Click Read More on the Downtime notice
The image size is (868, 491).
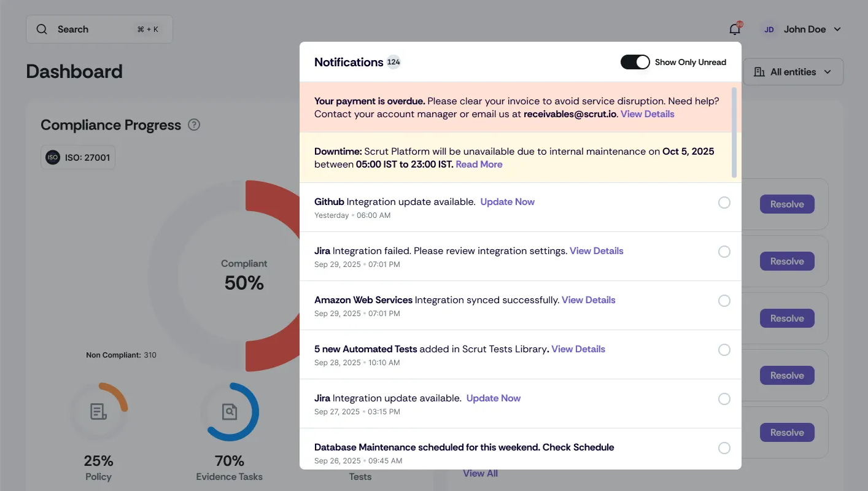tap(479, 164)
